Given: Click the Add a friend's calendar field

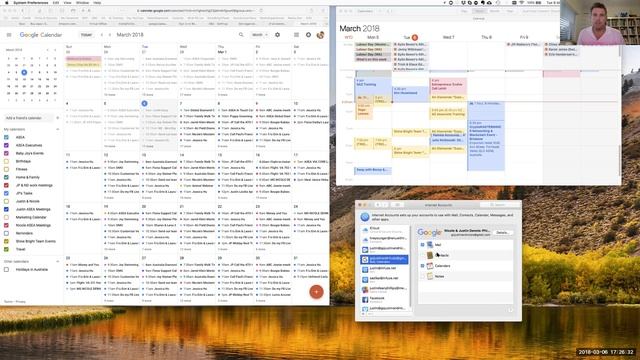Looking at the screenshot, I should (28, 118).
